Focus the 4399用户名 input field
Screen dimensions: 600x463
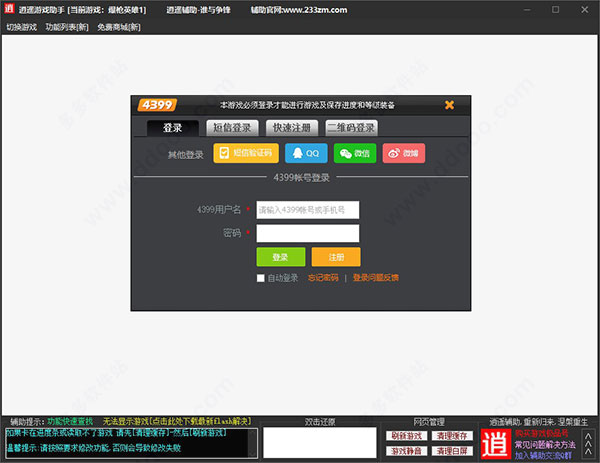(x=308, y=210)
